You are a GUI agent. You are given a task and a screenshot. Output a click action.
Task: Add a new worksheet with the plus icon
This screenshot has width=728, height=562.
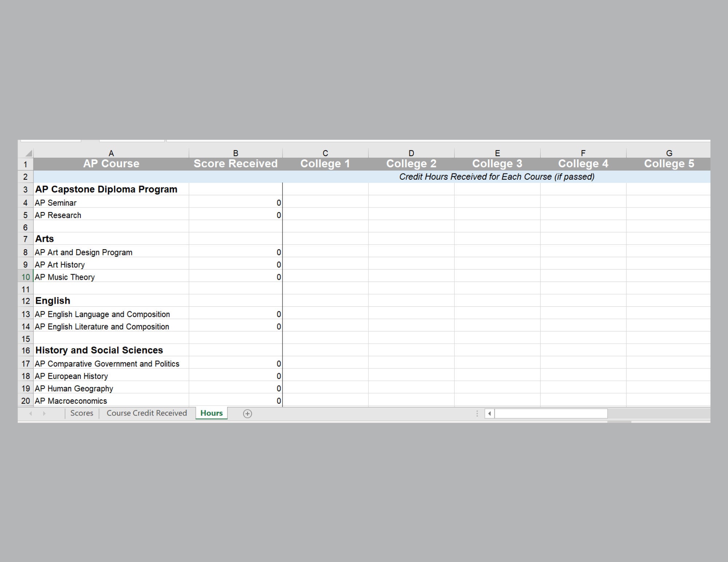[248, 414]
